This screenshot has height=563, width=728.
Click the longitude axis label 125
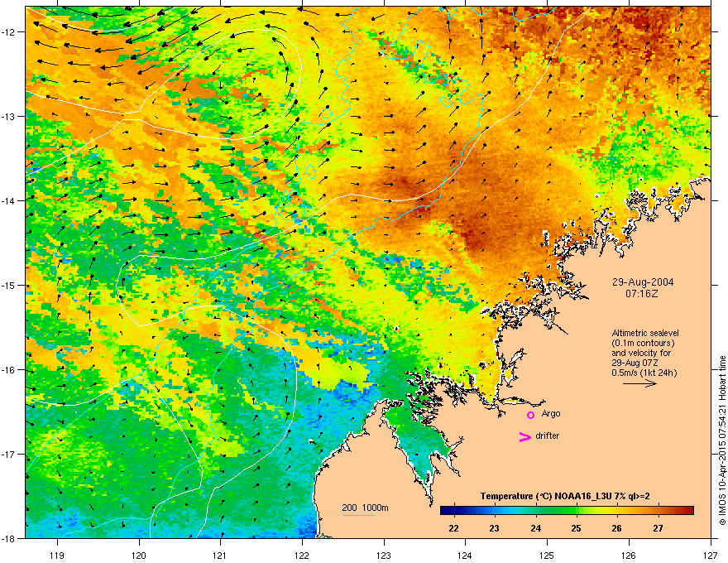tap(547, 556)
